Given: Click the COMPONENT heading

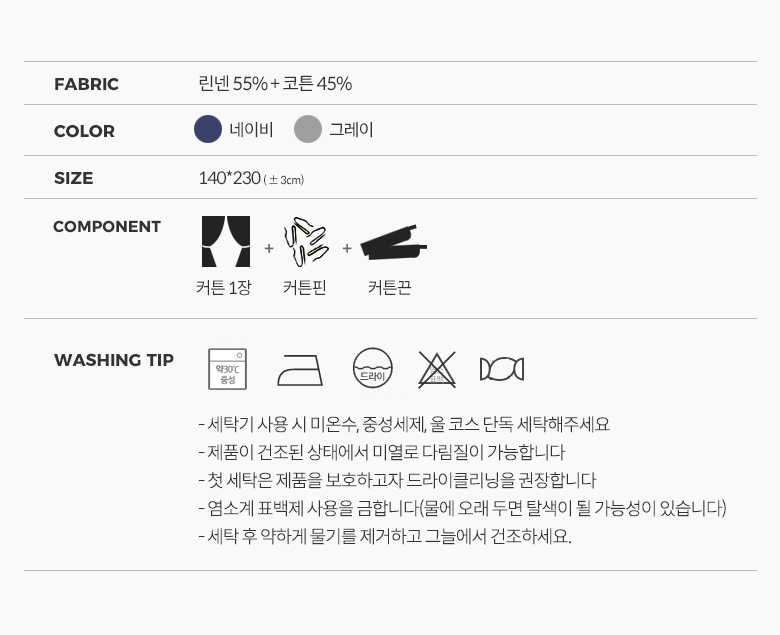Looking at the screenshot, I should pyautogui.click(x=107, y=226).
